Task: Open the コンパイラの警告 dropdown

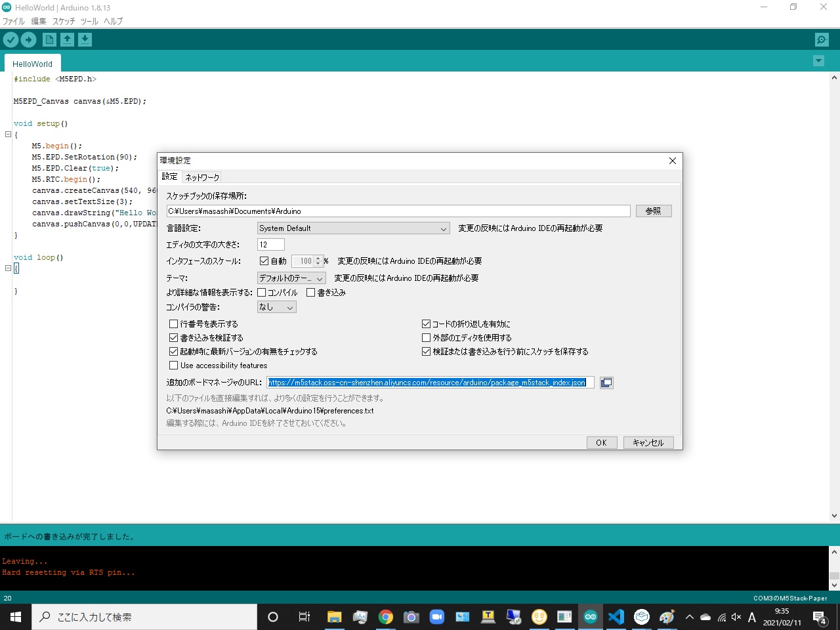Action: [x=277, y=307]
